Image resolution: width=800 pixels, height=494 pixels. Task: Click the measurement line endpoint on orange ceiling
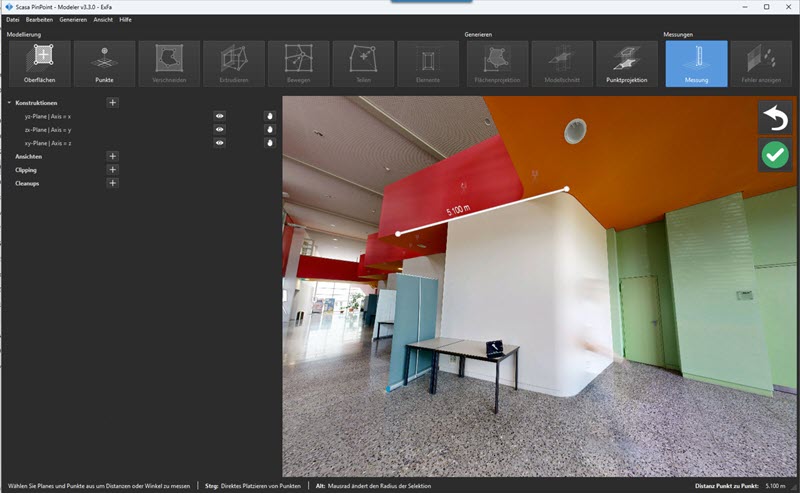coord(566,189)
